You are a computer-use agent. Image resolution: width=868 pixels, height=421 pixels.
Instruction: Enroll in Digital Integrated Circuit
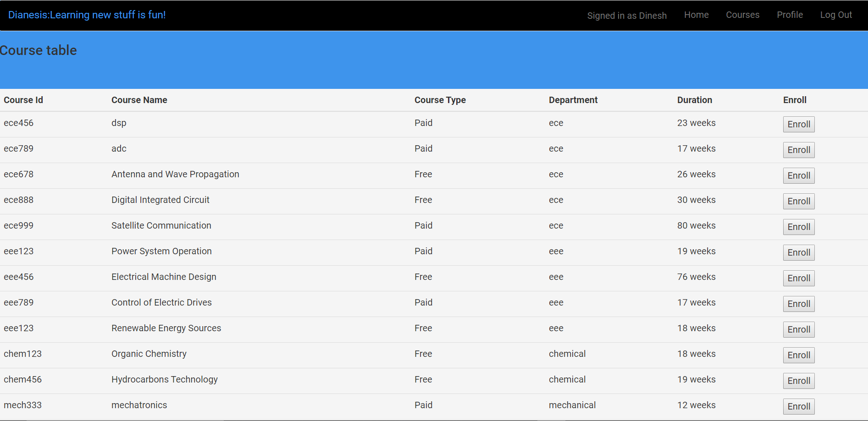pyautogui.click(x=799, y=201)
